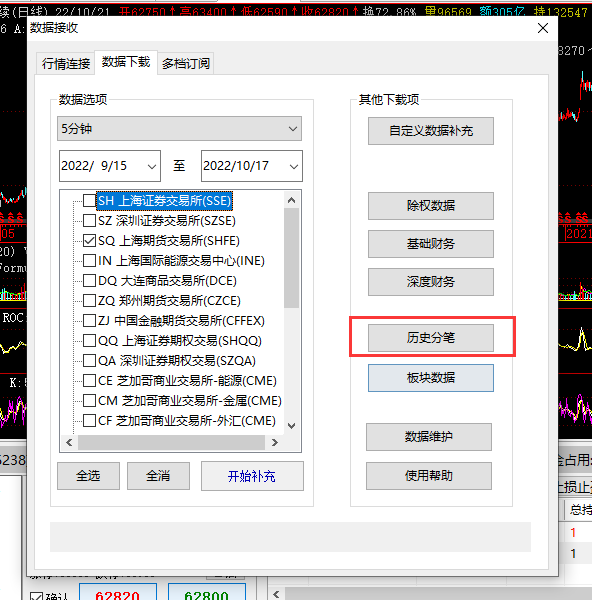Download 除权数据
The width and height of the screenshot is (592, 600).
tap(431, 206)
